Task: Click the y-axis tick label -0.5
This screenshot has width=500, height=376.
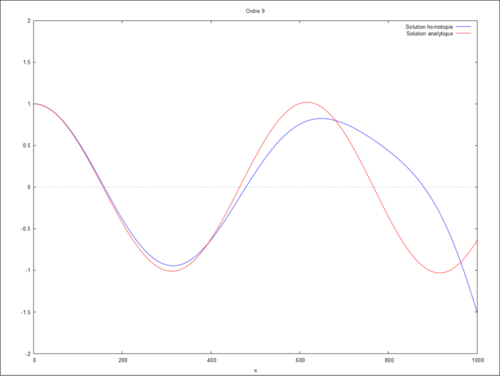Action: pyautogui.click(x=26, y=229)
